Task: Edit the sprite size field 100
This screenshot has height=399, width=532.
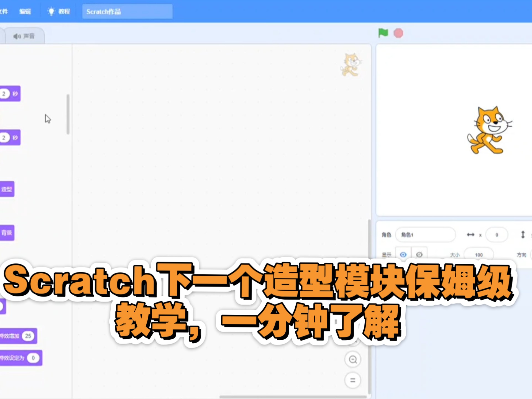Action: [x=479, y=255]
